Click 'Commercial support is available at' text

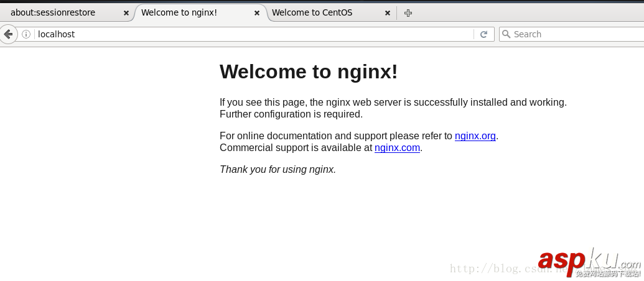point(296,148)
